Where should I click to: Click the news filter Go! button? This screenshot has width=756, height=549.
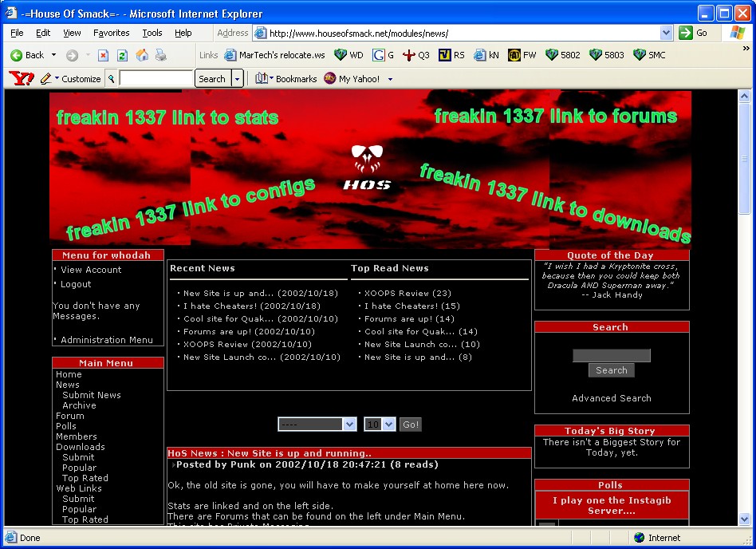click(411, 425)
